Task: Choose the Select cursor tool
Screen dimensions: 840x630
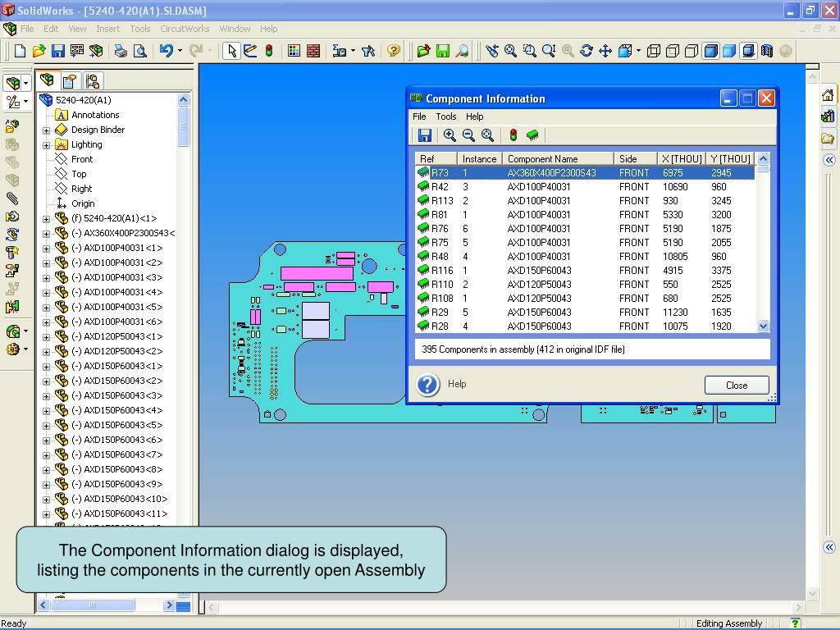Action: point(231,51)
